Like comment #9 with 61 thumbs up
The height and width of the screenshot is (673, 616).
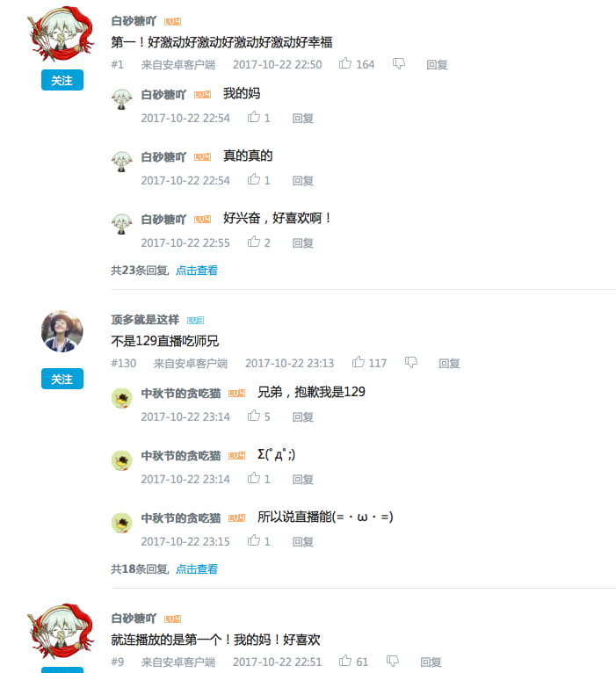click(345, 661)
